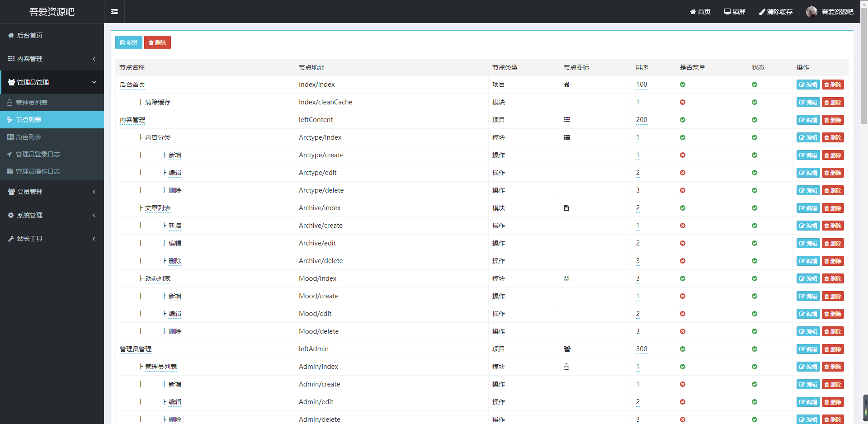
Task: Select 节点列表 in the sidebar
Action: pyautogui.click(x=52, y=120)
